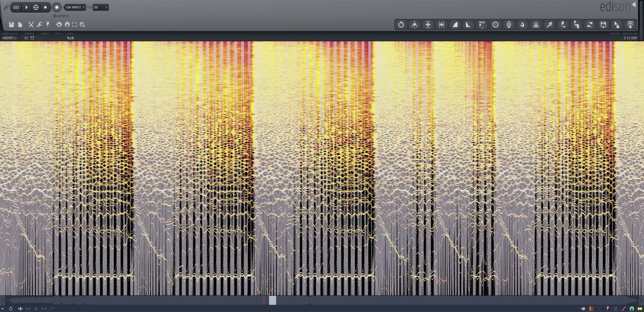Screen dimensions: 644x312
Task: Click the denoise bars tool icon
Action: pos(536,24)
